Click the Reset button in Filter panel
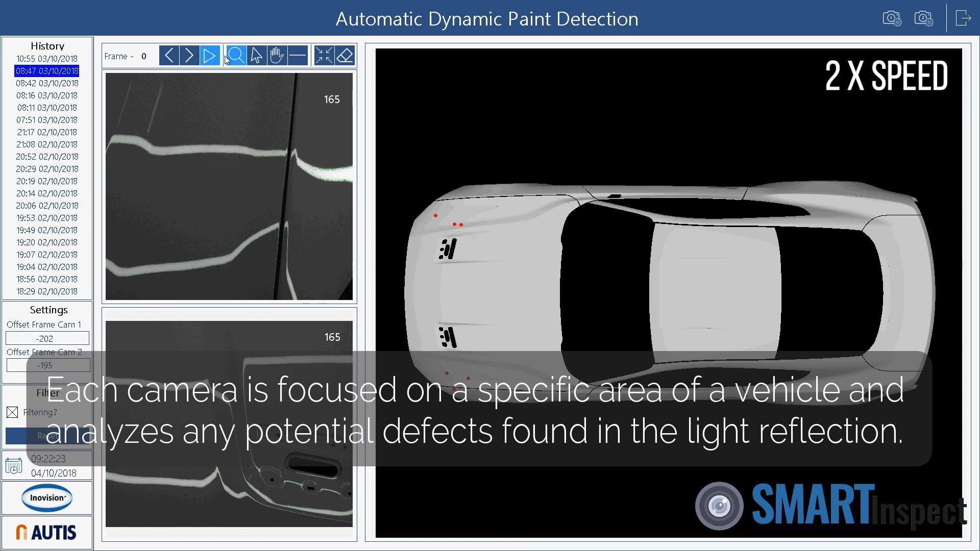 coord(47,436)
